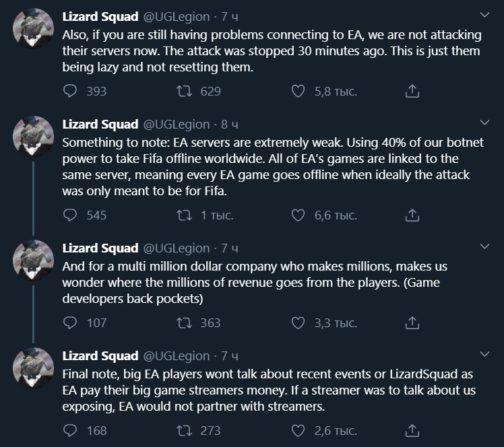Retweet the tweet showing 363 retweets

pyautogui.click(x=184, y=322)
